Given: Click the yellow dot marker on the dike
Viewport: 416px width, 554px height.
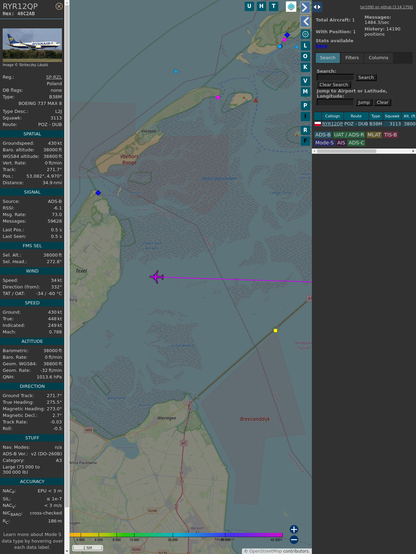Looking at the screenshot, I should (275, 330).
